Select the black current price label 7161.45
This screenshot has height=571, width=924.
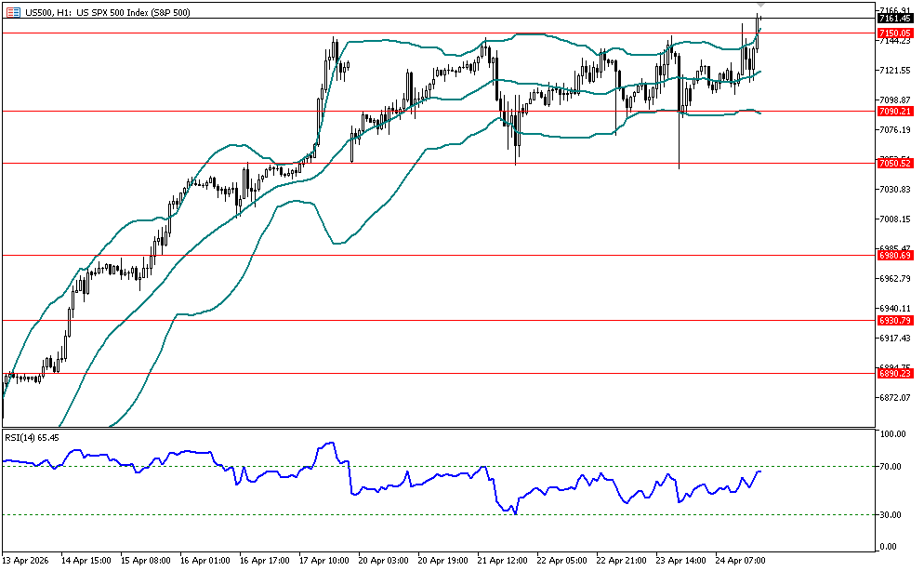(x=893, y=18)
